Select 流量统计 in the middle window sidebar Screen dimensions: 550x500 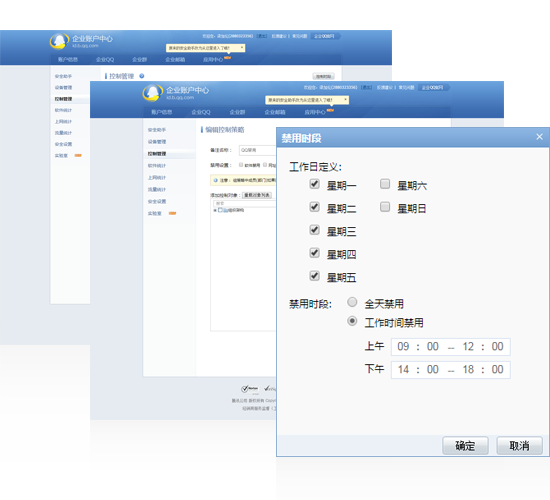point(157,189)
